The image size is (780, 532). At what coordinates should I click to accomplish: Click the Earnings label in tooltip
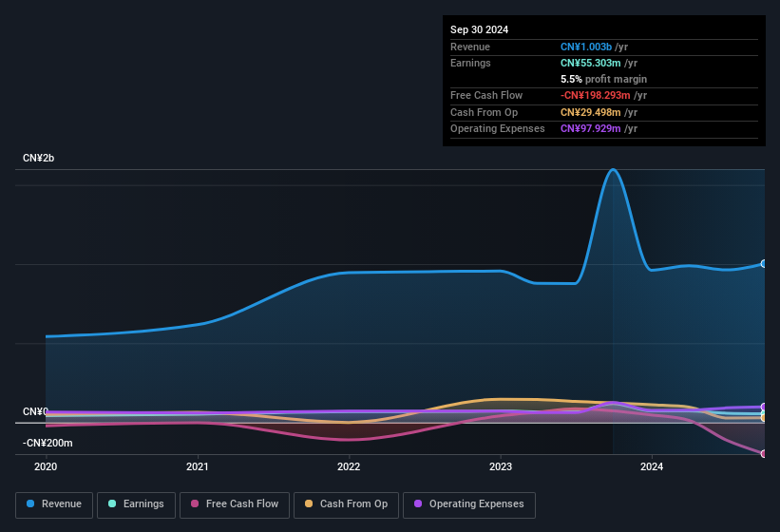[x=470, y=63]
